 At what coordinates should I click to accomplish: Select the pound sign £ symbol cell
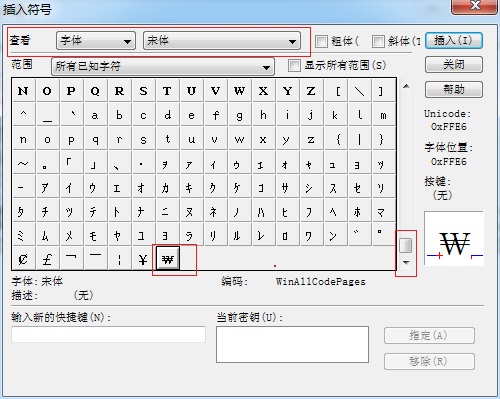click(x=47, y=259)
